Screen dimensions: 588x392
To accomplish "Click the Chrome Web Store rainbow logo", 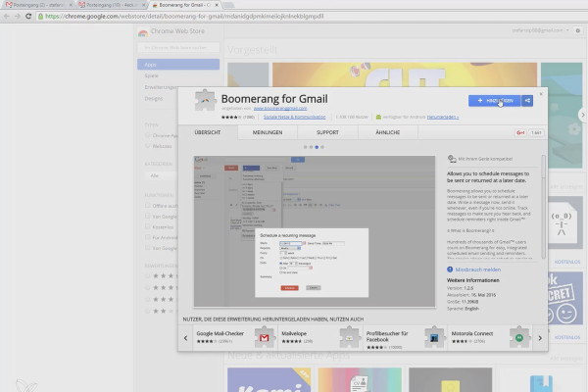I will 143,32.
